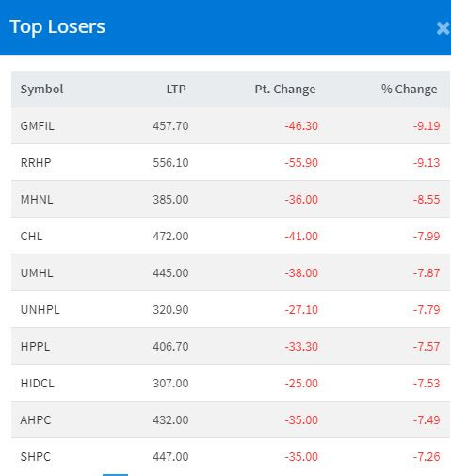Viewport: 451px width, 476px height.
Task: Open the MHNL symbol entry
Action: [x=37, y=200]
